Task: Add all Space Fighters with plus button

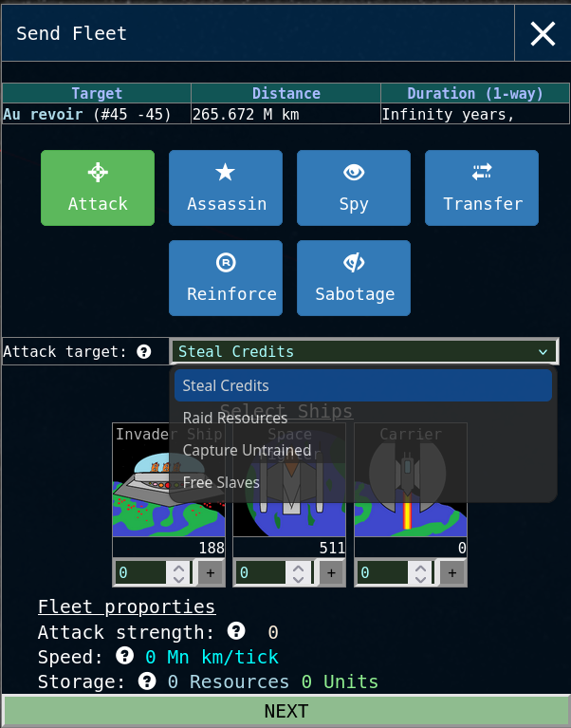Action: click(331, 573)
